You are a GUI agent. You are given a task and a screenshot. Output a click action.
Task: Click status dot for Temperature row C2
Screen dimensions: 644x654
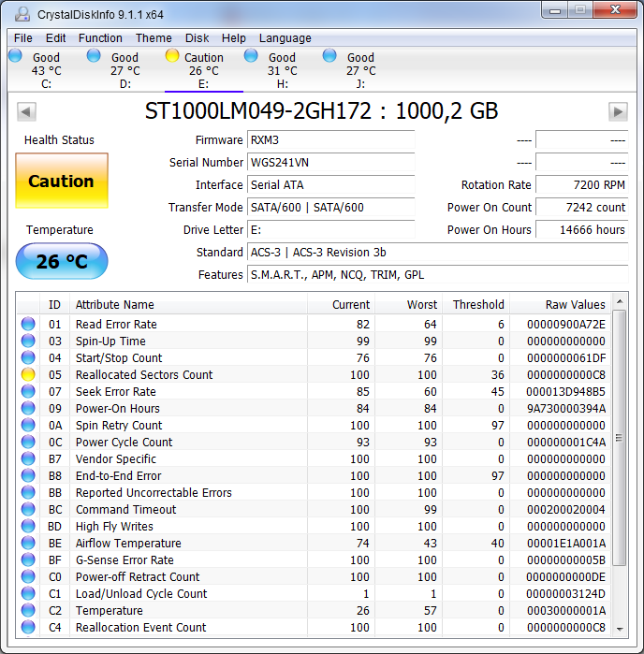(28, 610)
